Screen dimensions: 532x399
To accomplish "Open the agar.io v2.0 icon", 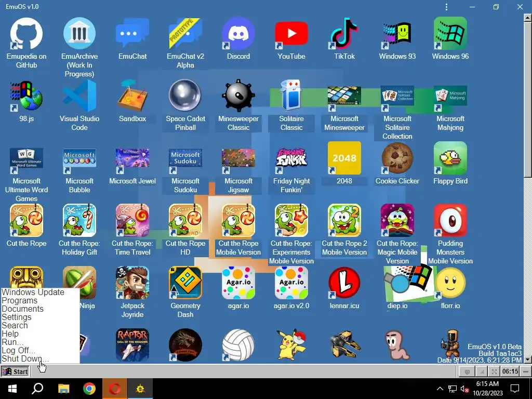I will pos(291,283).
